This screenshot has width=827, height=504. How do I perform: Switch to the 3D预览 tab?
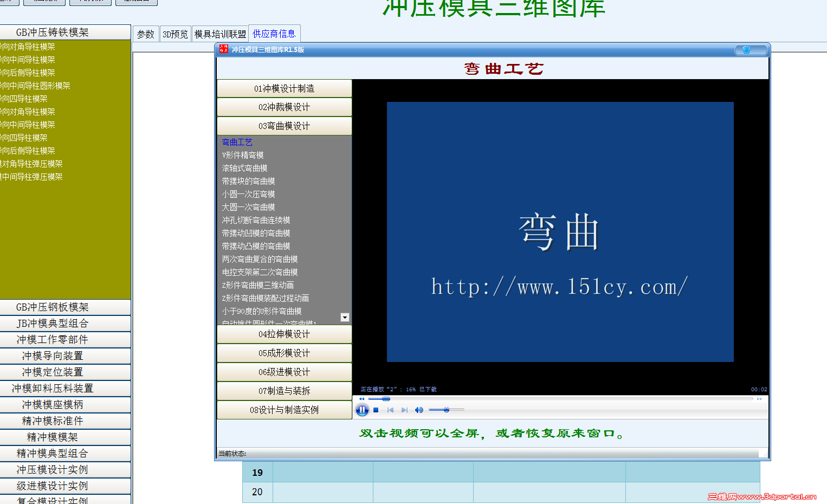[x=175, y=34]
